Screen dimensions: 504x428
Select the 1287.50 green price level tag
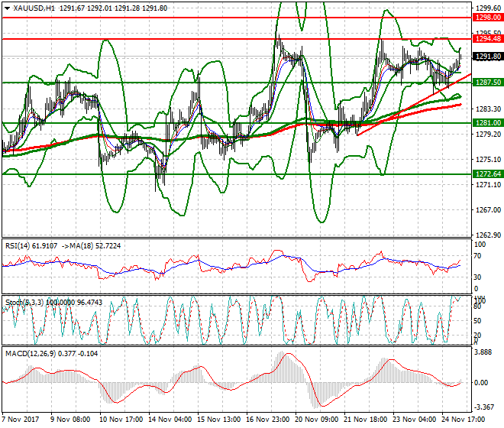click(487, 82)
